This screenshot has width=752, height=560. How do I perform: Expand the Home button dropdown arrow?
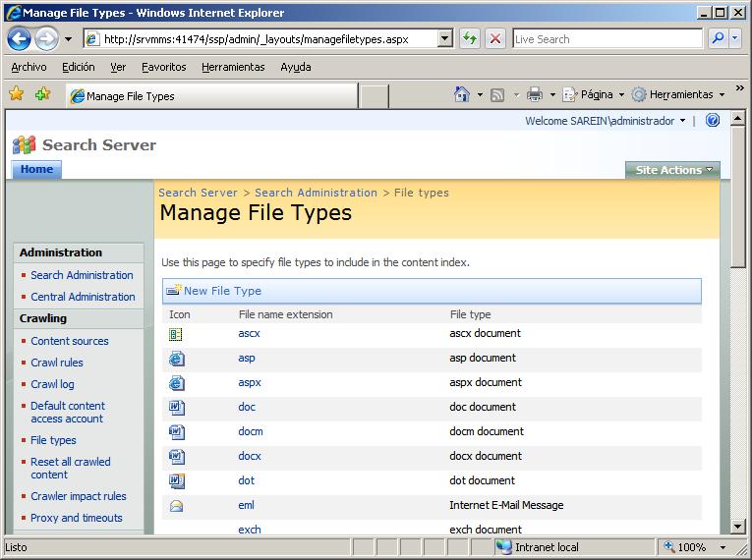(x=480, y=95)
